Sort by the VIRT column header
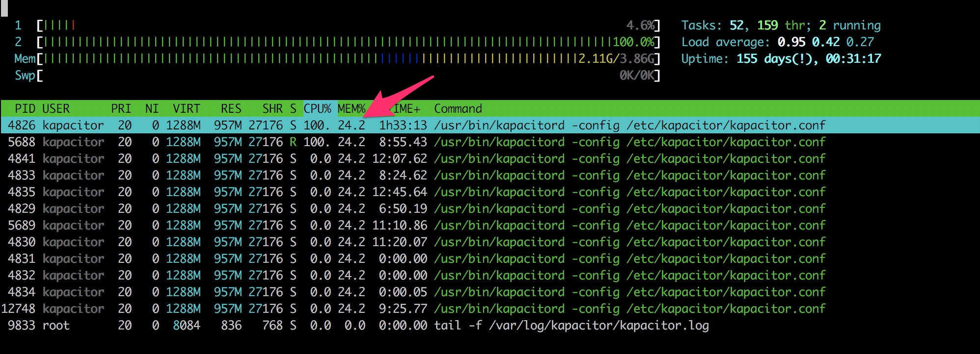 point(187,108)
